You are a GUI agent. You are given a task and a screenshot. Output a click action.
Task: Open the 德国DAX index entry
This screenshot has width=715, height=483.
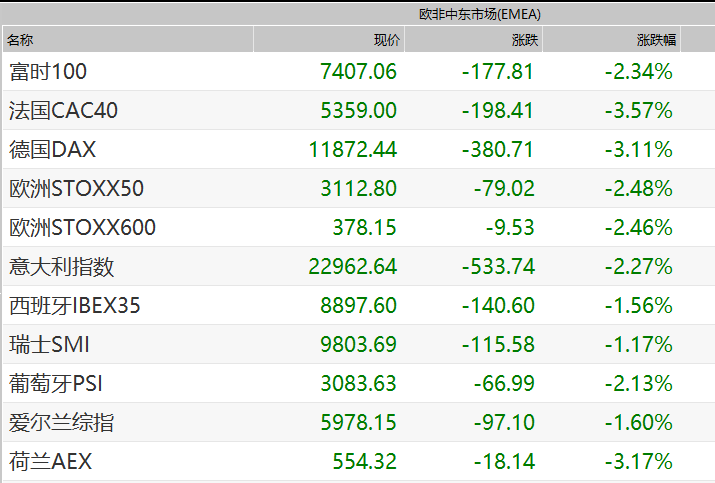point(52,149)
